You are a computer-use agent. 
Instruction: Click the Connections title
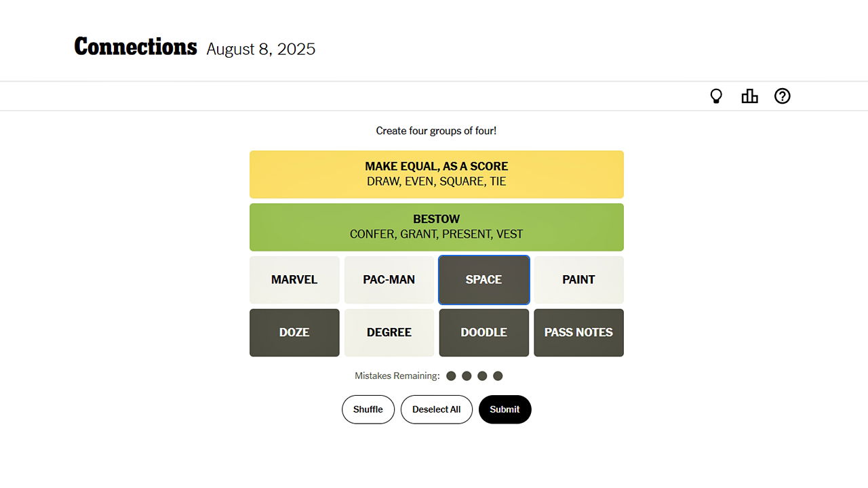pyautogui.click(x=135, y=46)
